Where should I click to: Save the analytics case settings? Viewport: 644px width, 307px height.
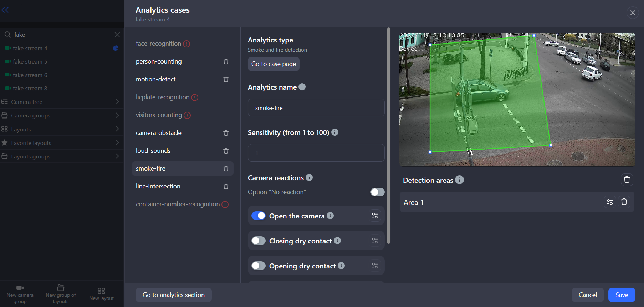(621, 295)
